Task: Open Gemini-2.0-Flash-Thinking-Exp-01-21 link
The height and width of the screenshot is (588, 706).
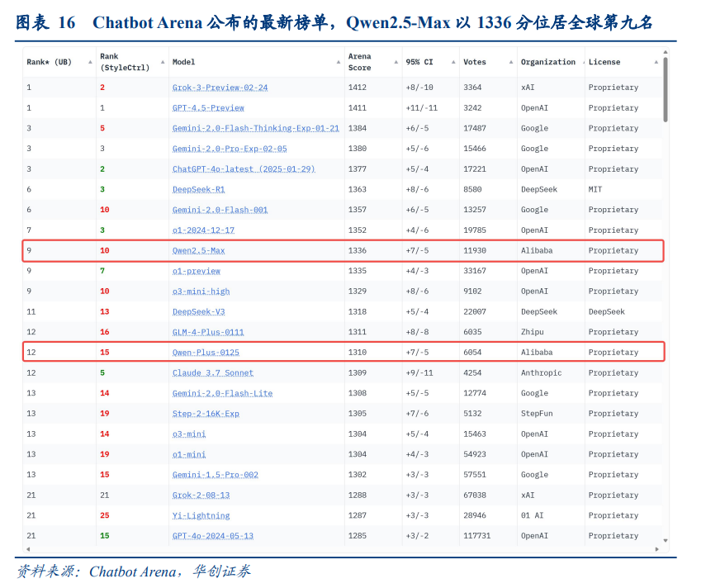Action: (x=256, y=128)
